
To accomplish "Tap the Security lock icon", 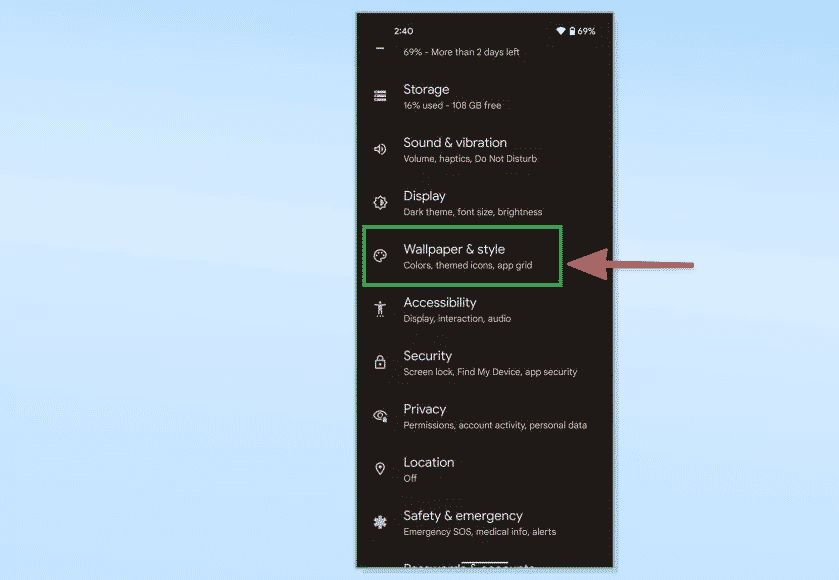I will [x=380, y=363].
